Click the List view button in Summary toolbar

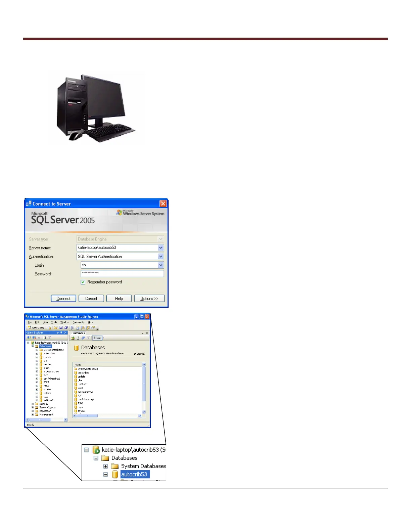point(97,338)
